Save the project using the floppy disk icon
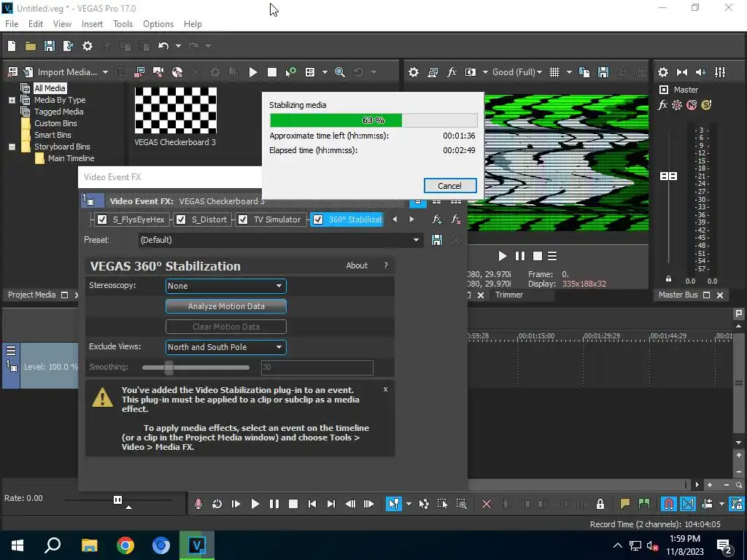The width and height of the screenshot is (747, 560). pyautogui.click(x=49, y=46)
